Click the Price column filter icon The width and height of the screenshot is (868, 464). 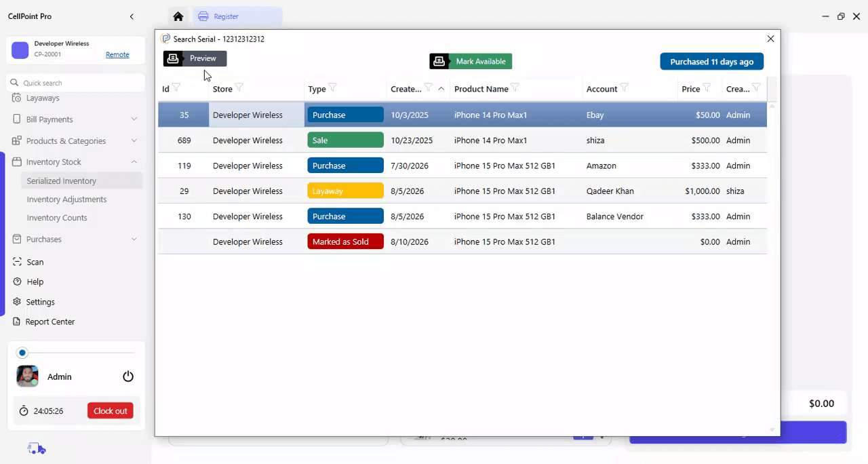(x=707, y=88)
